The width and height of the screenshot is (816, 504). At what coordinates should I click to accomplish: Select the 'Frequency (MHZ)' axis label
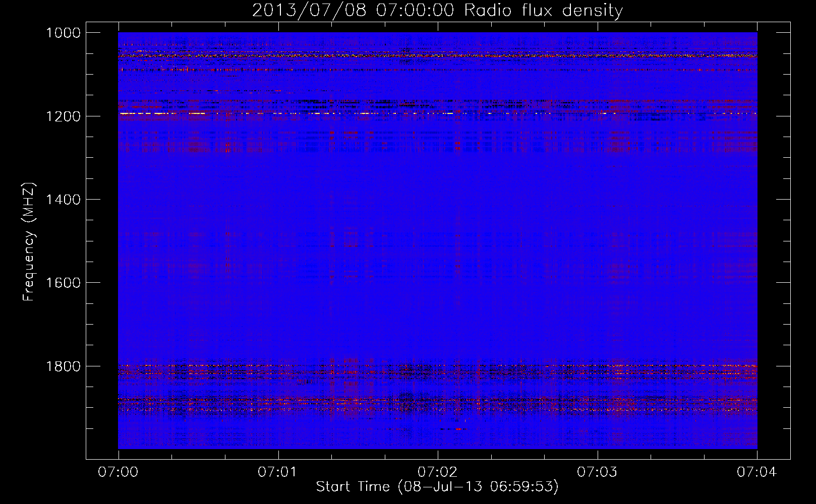(29, 242)
